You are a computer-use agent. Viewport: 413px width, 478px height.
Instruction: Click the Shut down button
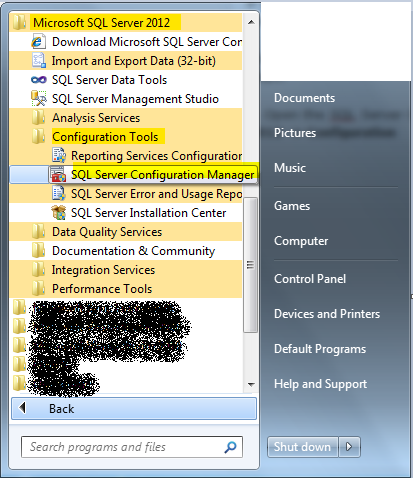coord(303,447)
